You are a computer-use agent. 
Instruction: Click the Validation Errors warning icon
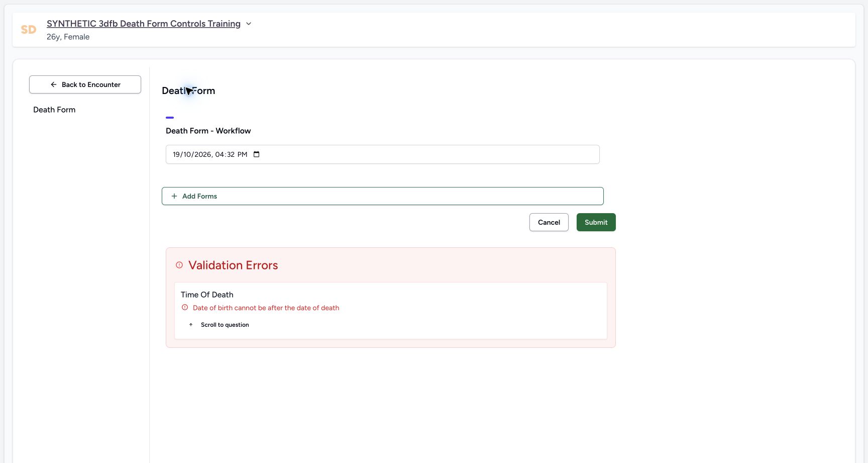(x=179, y=265)
